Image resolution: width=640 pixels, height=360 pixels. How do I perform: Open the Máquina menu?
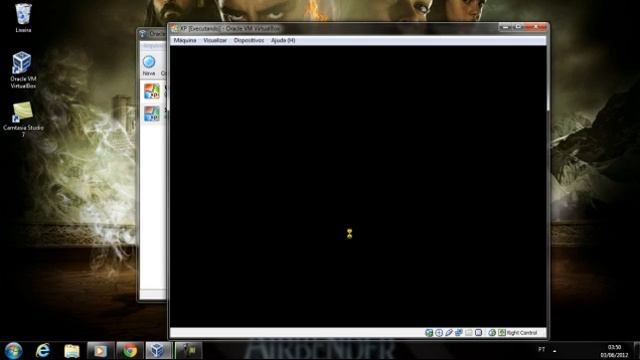[185, 40]
